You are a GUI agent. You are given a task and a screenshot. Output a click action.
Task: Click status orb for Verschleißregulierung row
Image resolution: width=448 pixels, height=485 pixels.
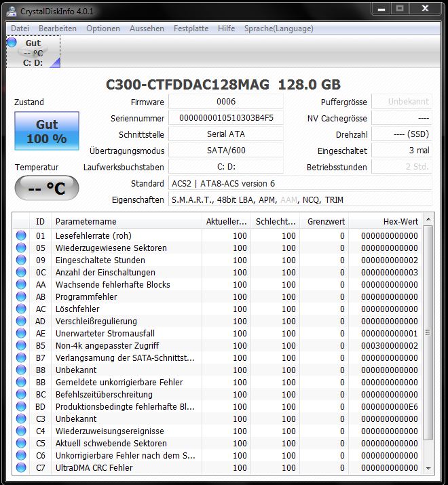tap(21, 321)
